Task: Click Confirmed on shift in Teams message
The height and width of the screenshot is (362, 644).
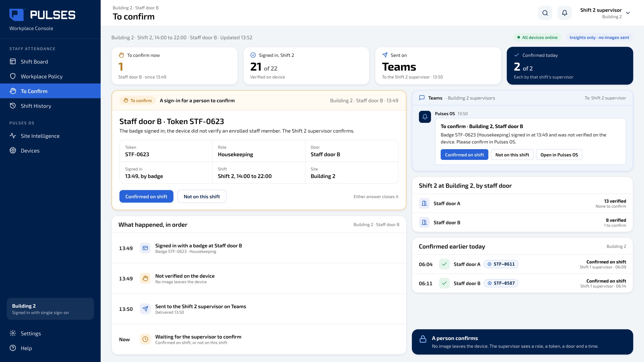Action: click(464, 155)
